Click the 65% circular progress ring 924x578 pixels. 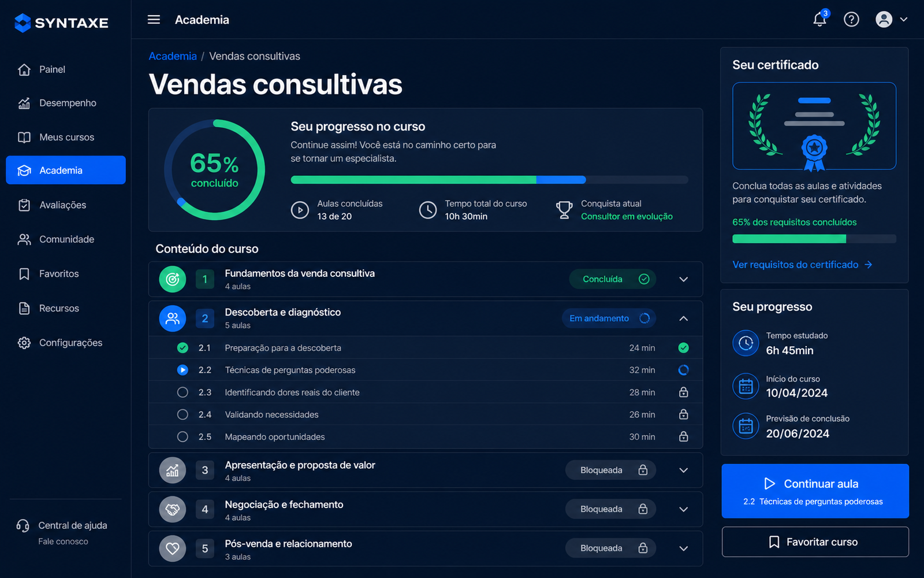coord(214,170)
